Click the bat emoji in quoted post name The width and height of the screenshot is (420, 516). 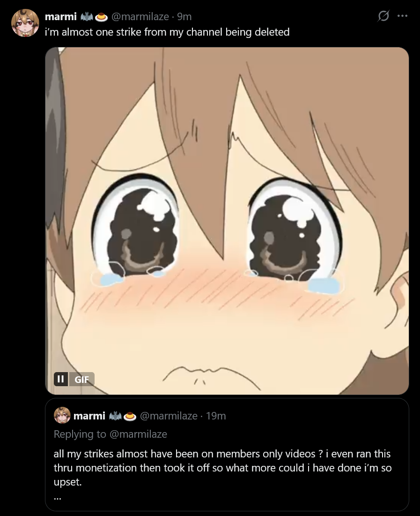116,416
